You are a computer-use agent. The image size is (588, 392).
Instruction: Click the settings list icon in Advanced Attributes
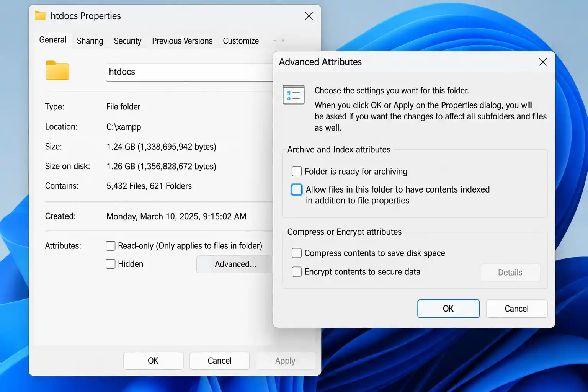[294, 95]
